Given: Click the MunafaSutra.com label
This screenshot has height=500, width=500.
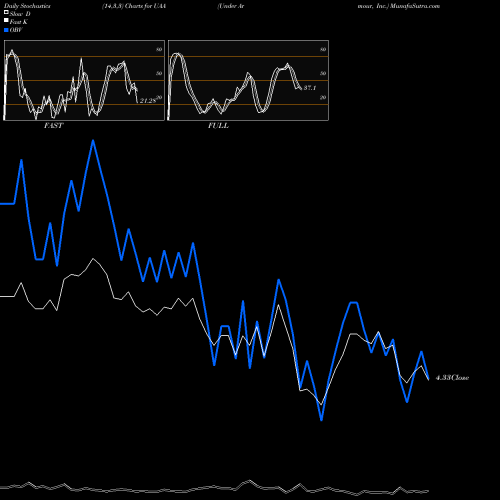Looking at the screenshot, I should tap(415, 6).
